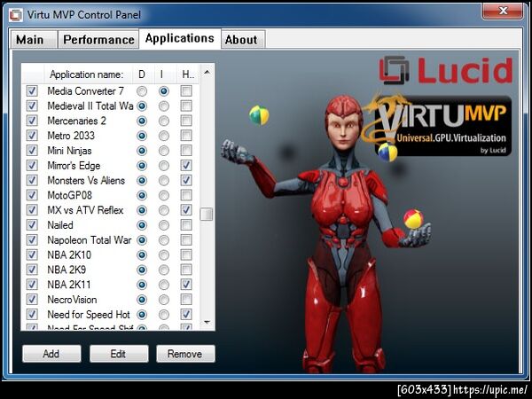Select the NBA 2K11 entry
532x399 pixels.
click(69, 285)
